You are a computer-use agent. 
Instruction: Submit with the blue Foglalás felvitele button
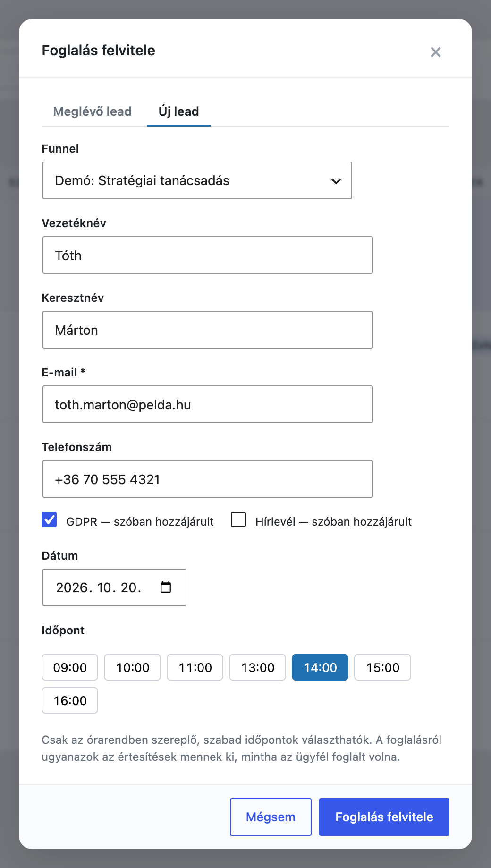[x=384, y=817]
